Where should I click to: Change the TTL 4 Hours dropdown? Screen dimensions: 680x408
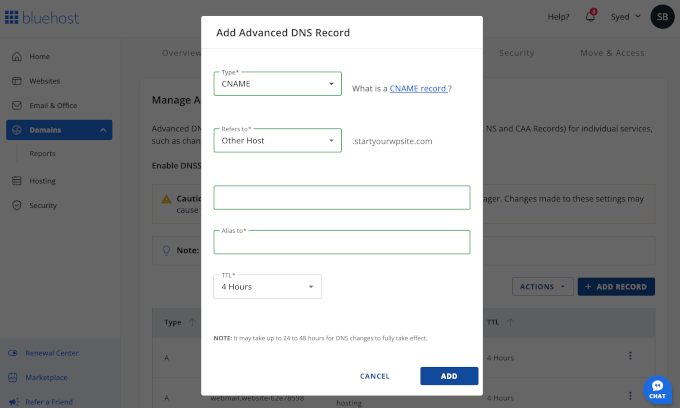coord(266,287)
